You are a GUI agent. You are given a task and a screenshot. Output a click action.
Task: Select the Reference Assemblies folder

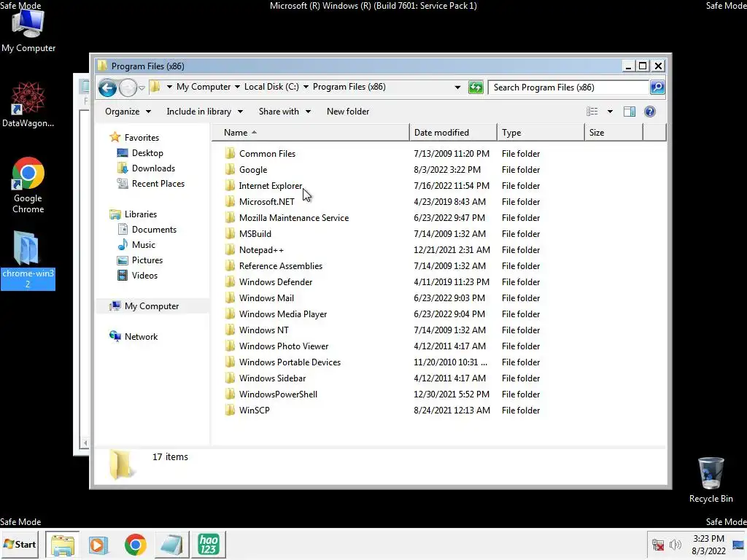tap(281, 265)
